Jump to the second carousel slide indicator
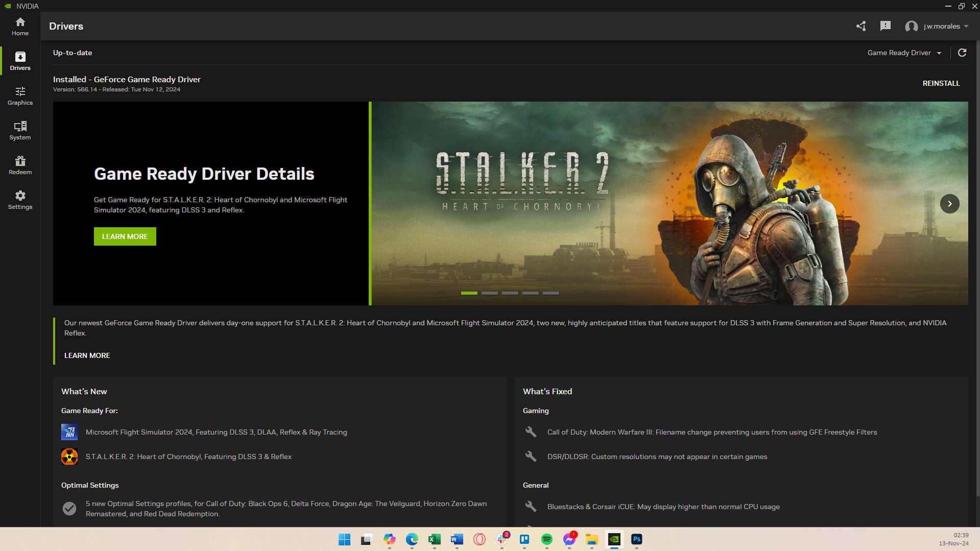 coord(490,293)
